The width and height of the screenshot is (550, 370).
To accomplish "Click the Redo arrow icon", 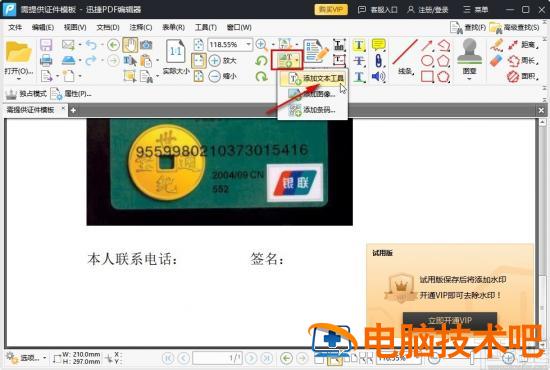I will coord(91,60).
